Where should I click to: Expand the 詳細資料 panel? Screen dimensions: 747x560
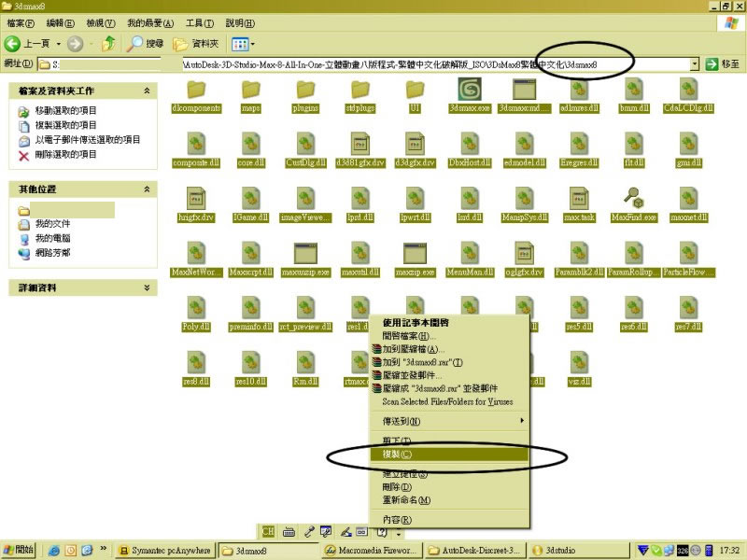tap(147, 287)
